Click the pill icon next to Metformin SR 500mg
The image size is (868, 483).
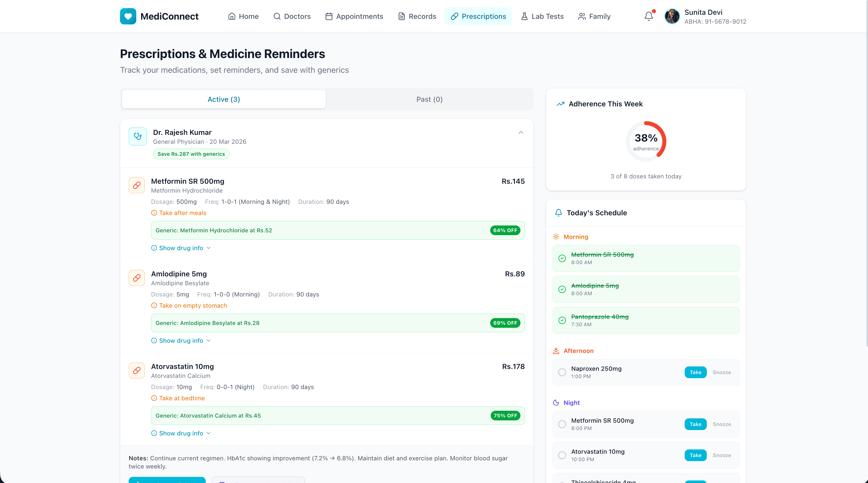tap(137, 185)
